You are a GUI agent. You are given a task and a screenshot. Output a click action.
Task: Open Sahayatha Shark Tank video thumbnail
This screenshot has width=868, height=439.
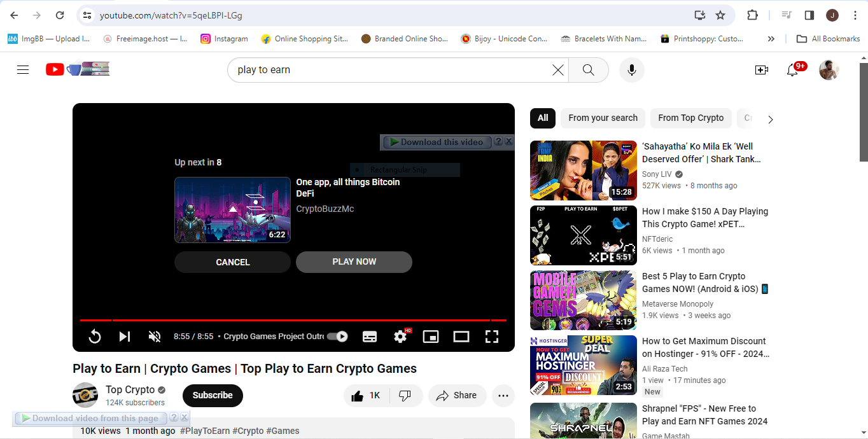tap(584, 171)
